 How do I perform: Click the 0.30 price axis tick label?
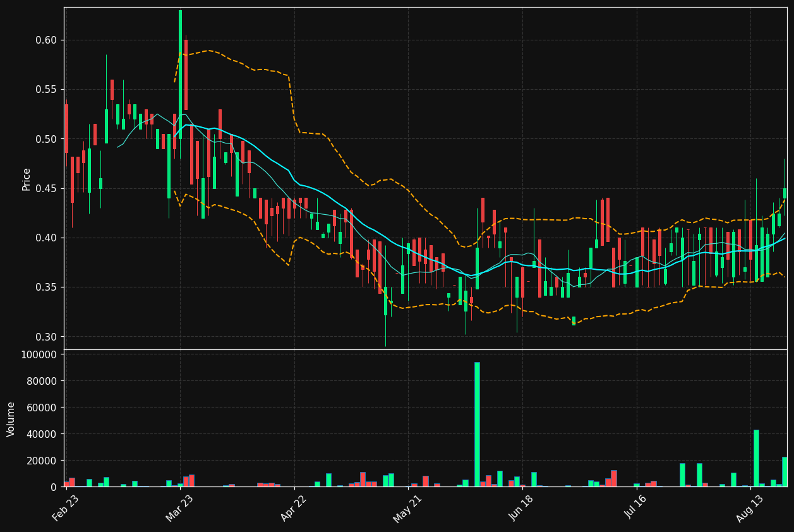46,337
